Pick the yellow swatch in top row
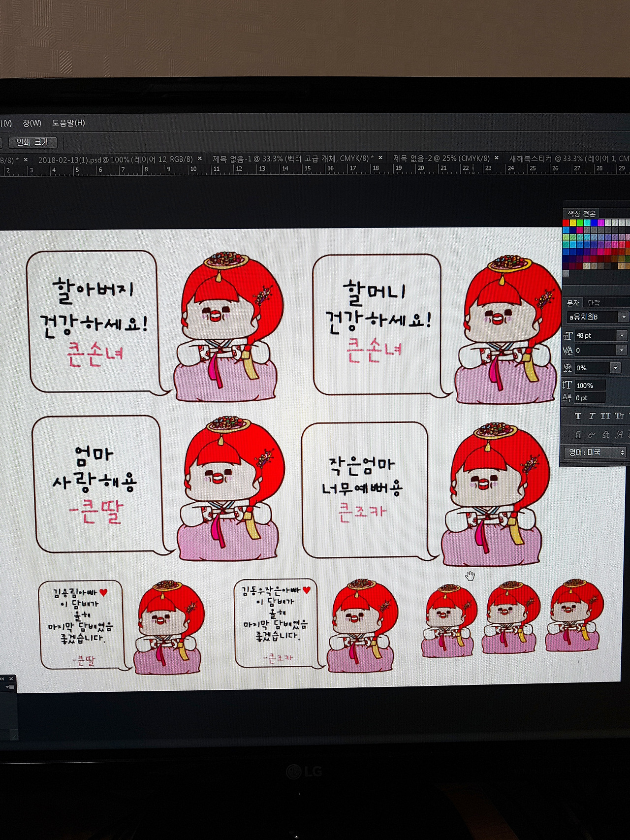The width and height of the screenshot is (630, 840). [x=573, y=223]
